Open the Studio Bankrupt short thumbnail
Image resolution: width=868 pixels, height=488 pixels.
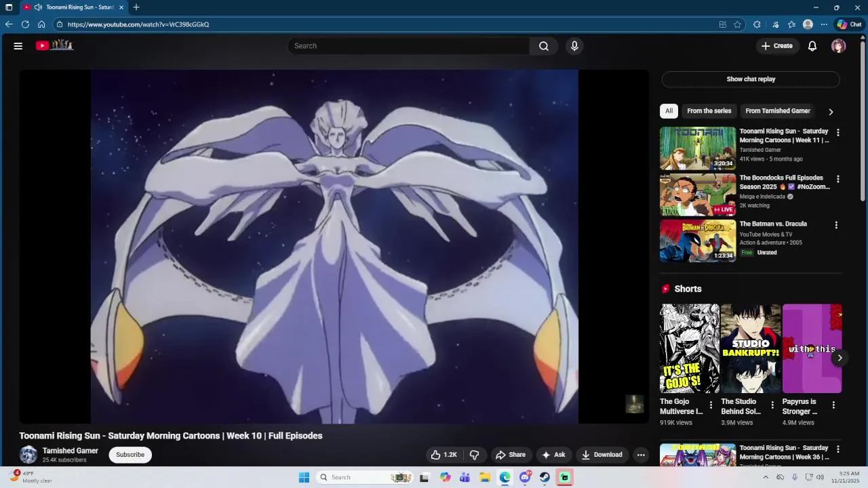click(x=751, y=348)
